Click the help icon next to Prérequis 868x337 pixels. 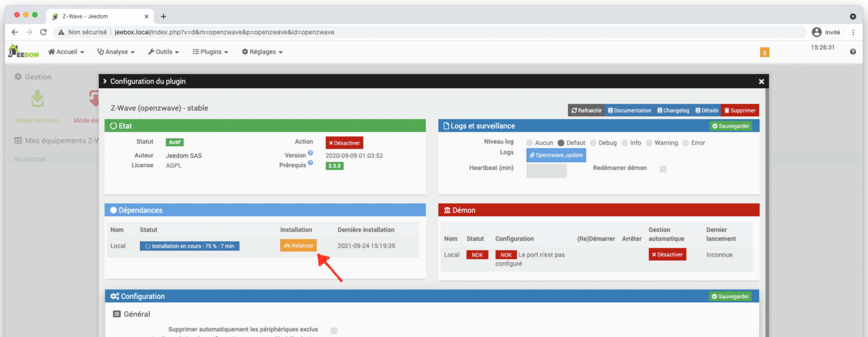coord(311,163)
